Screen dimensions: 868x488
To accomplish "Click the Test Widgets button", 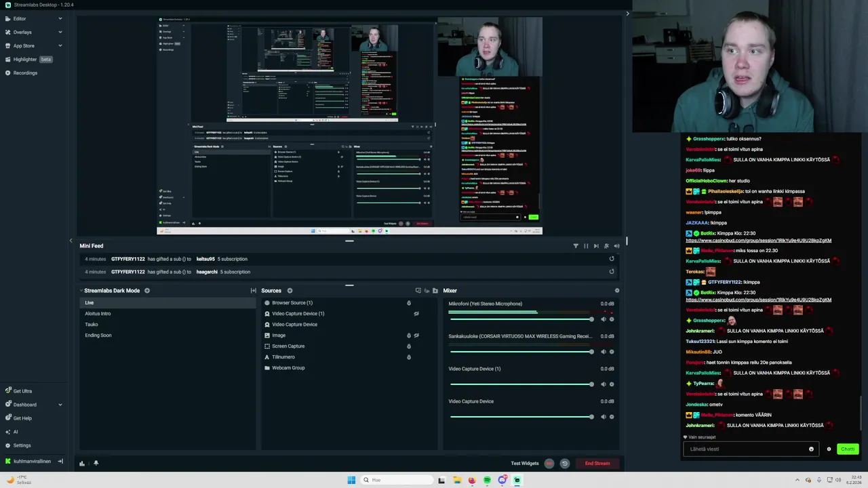I will click(x=525, y=464).
